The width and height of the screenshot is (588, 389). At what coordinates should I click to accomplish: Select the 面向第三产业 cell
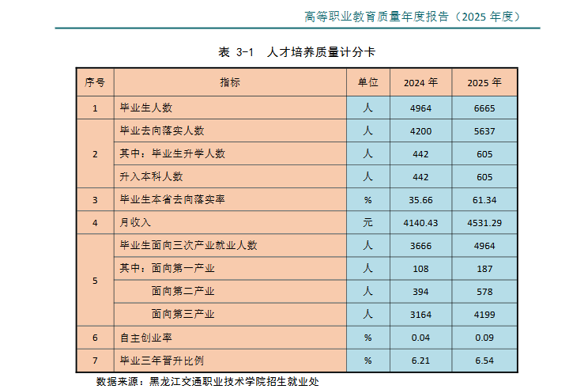(x=230, y=315)
